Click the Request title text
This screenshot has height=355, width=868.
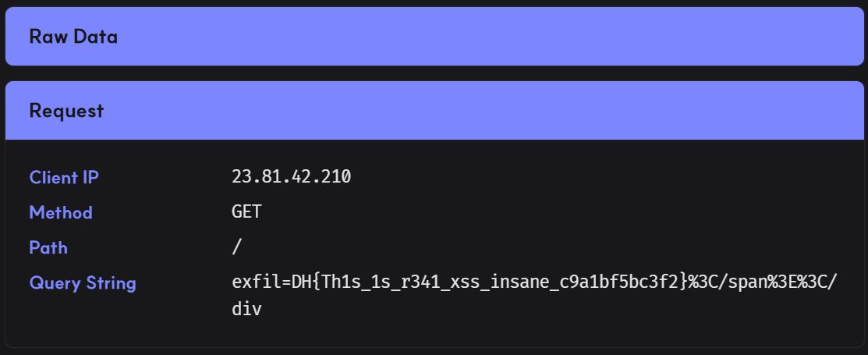66,111
